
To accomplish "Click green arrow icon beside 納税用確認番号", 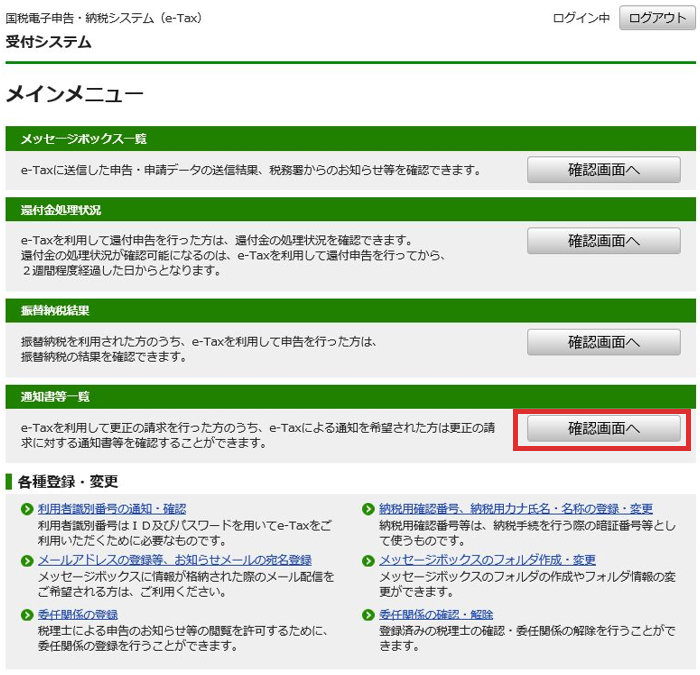I will click(369, 509).
